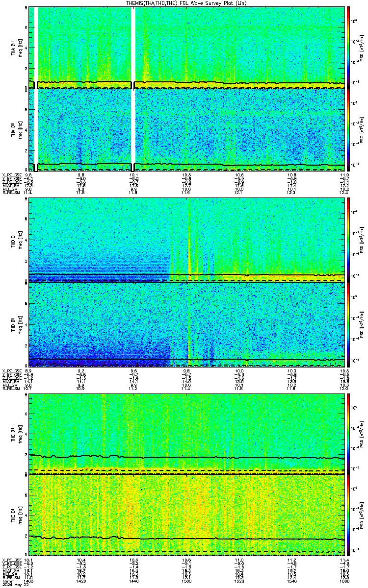Click the PSD [nT²/Hz] label of THA B⊥ panel
The image size is (368, 588).
(362, 47)
